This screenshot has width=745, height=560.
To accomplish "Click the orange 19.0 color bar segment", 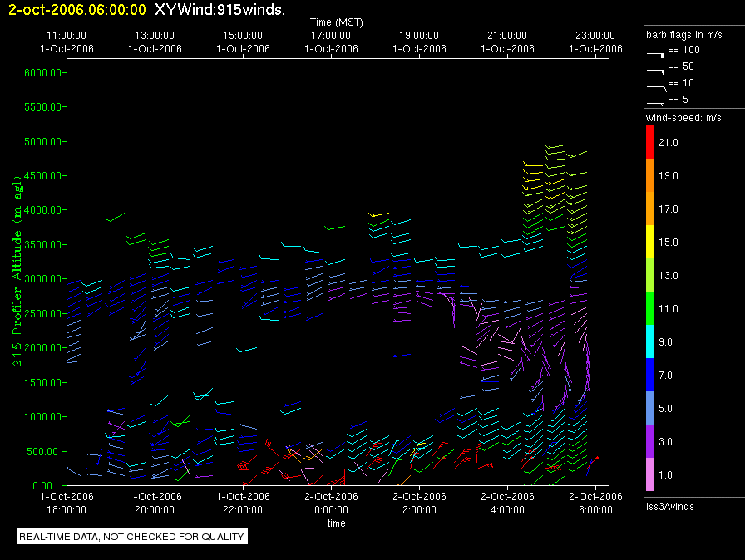I will point(650,175).
